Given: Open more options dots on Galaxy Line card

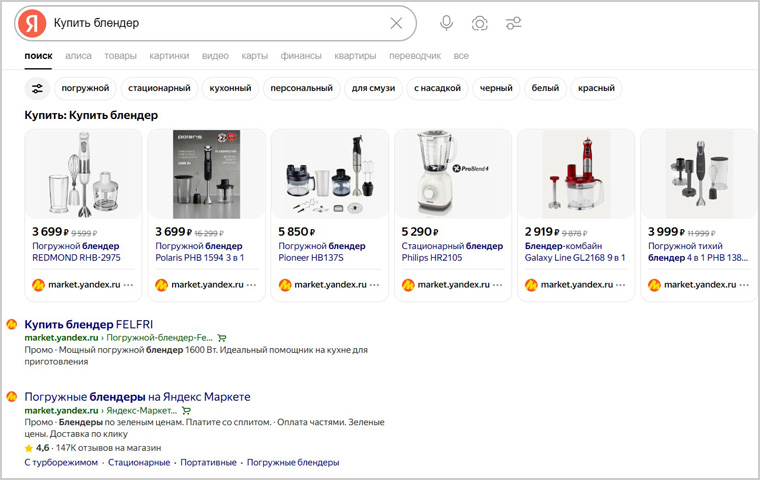Looking at the screenshot, I should click(621, 285).
